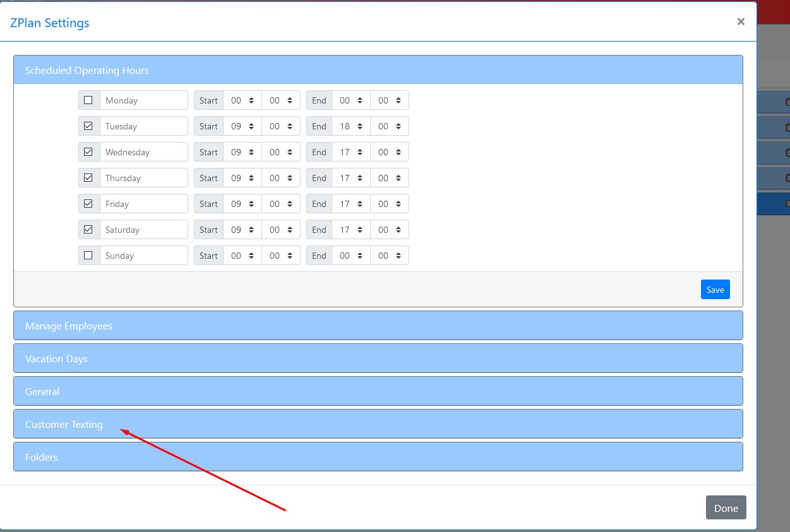Uncheck the Saturday checkbox
The width and height of the screenshot is (790, 532).
pyautogui.click(x=88, y=230)
